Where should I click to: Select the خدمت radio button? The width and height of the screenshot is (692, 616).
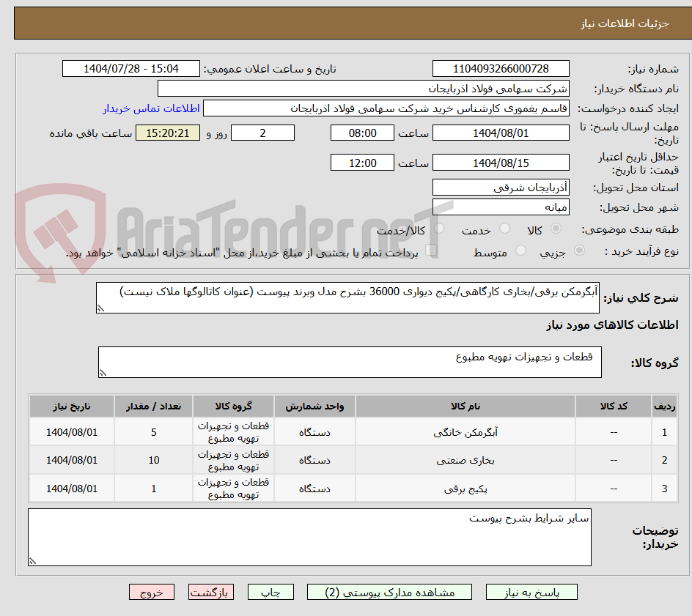coord(504,229)
